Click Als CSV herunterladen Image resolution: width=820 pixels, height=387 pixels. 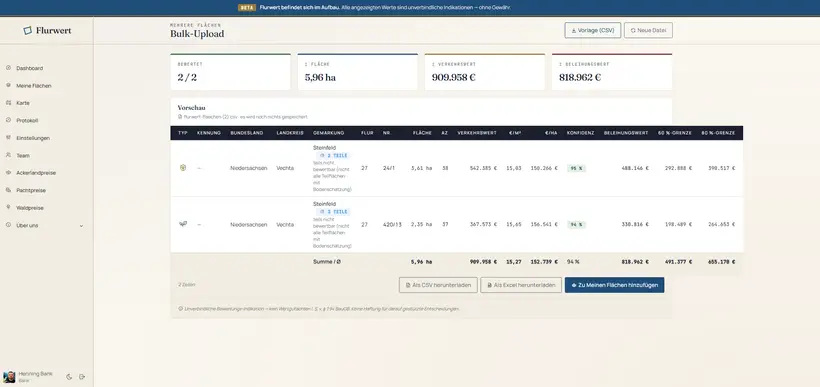pos(438,285)
